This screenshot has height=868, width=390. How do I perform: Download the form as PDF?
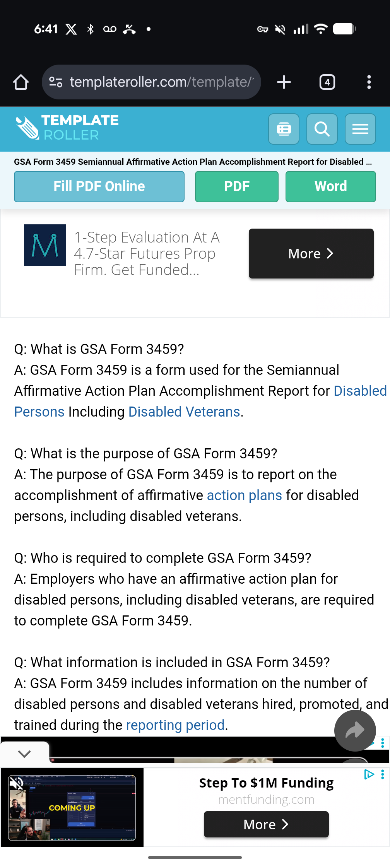point(237,186)
